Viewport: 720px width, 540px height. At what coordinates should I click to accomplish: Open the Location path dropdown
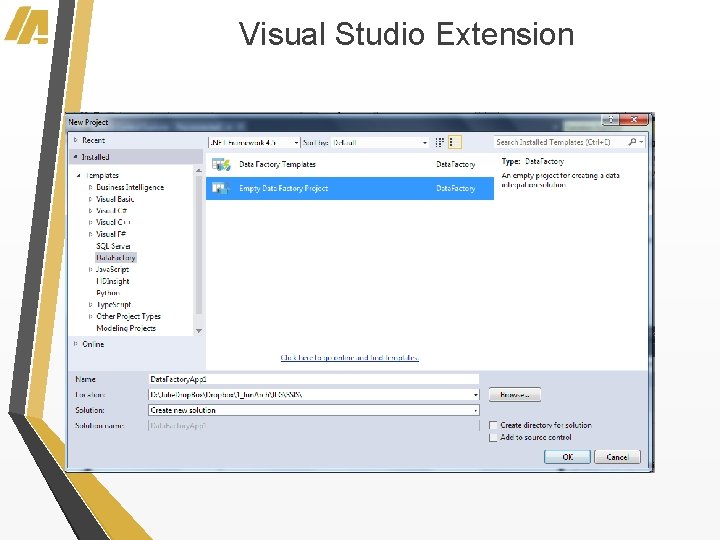click(476, 395)
